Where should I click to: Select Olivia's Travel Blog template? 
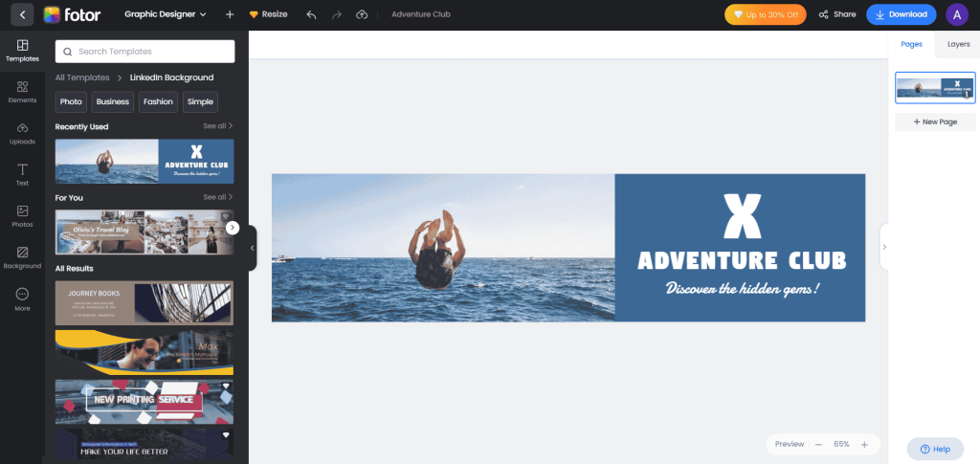pos(145,232)
